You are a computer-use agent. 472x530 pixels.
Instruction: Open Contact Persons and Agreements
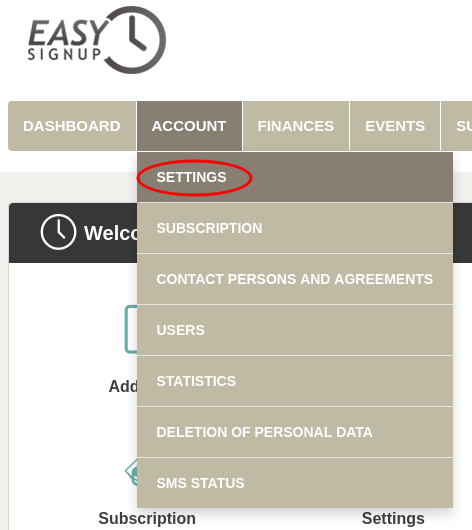[295, 279]
